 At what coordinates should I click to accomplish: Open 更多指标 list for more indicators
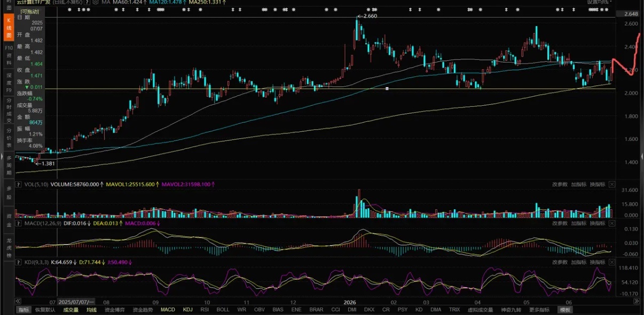(539, 310)
